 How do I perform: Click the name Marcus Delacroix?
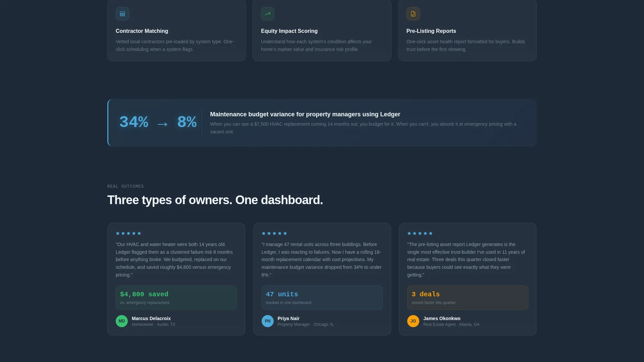151,318
